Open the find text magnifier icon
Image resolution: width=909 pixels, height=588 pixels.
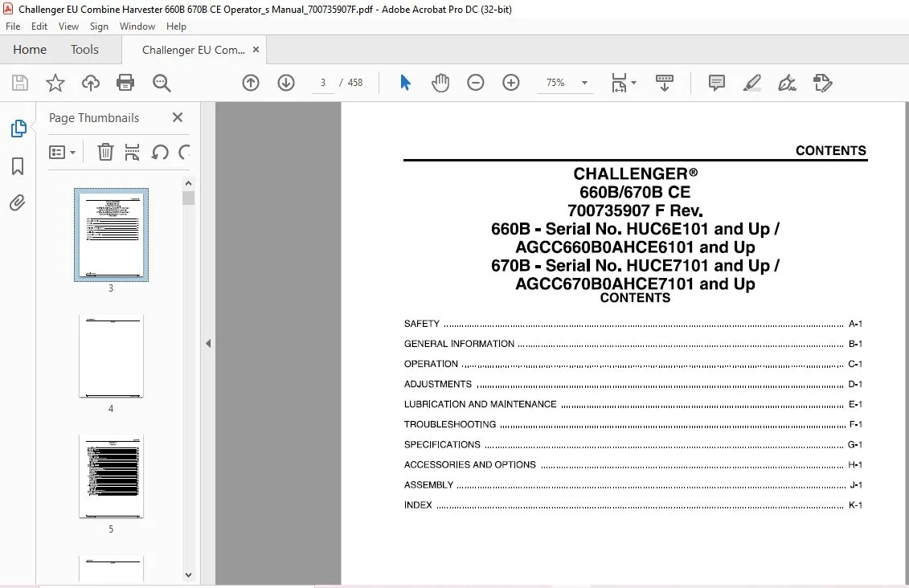(162, 83)
